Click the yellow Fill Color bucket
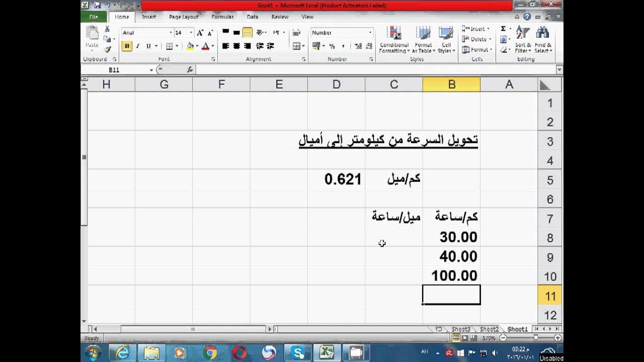 [x=190, y=46]
